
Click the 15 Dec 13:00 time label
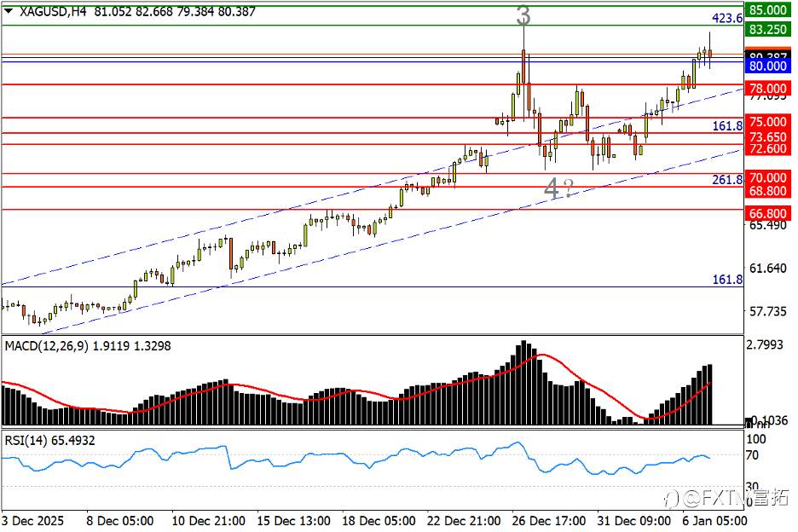(x=293, y=521)
